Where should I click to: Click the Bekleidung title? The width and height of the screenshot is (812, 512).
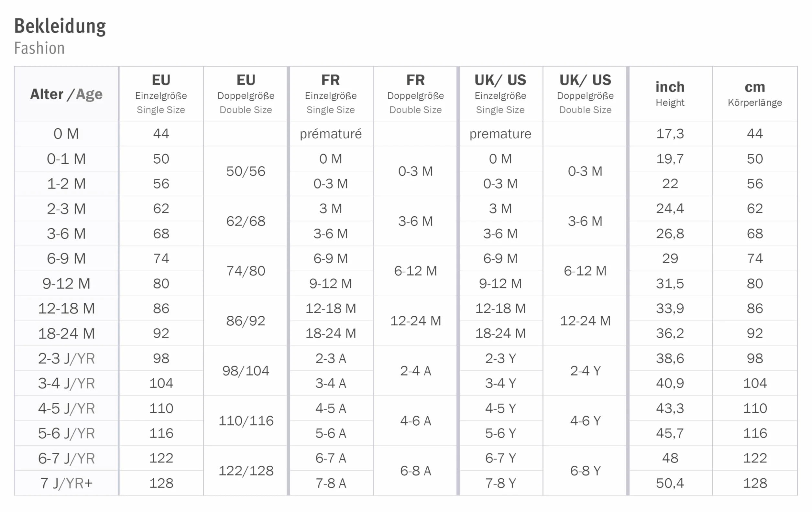[60, 26]
